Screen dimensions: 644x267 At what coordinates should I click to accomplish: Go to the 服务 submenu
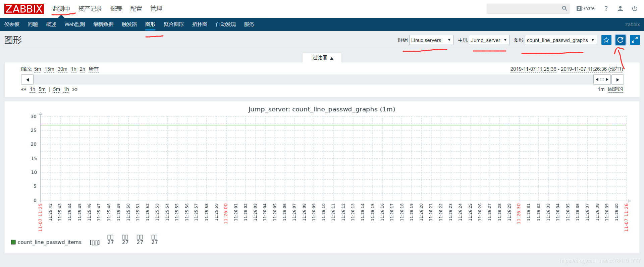[x=249, y=24]
